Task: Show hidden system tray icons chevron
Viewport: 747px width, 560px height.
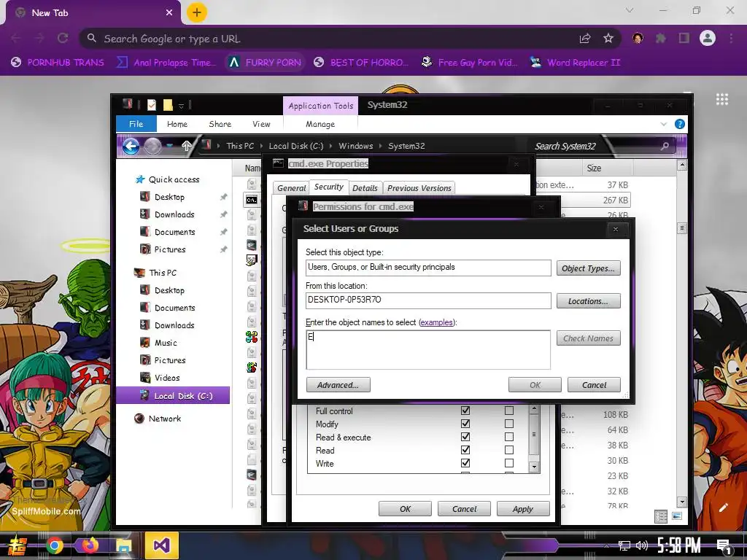Action: (x=606, y=545)
